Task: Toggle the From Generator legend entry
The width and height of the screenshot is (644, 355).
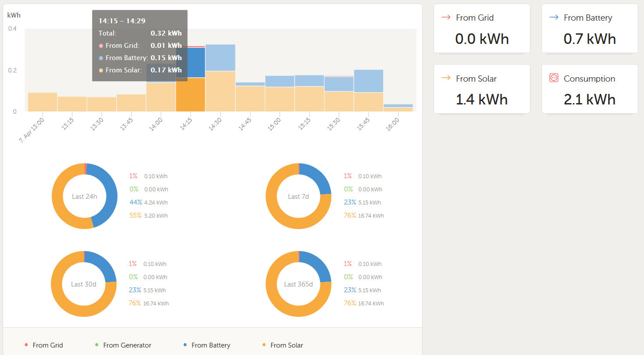Action: pos(123,345)
